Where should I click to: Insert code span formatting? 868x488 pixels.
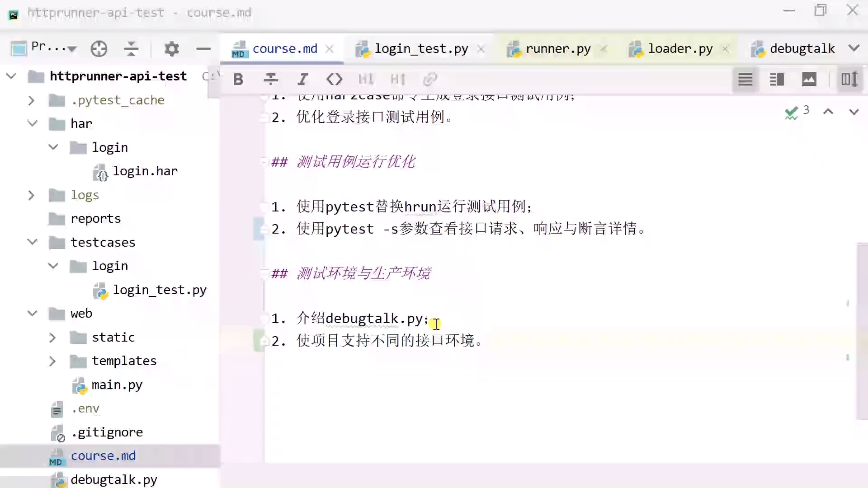click(x=334, y=80)
